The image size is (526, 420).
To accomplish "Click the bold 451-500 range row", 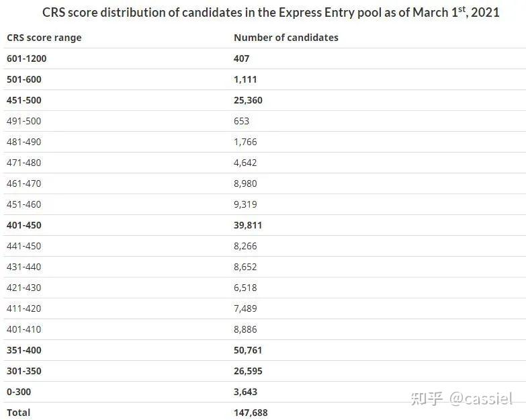I will pos(24,100).
